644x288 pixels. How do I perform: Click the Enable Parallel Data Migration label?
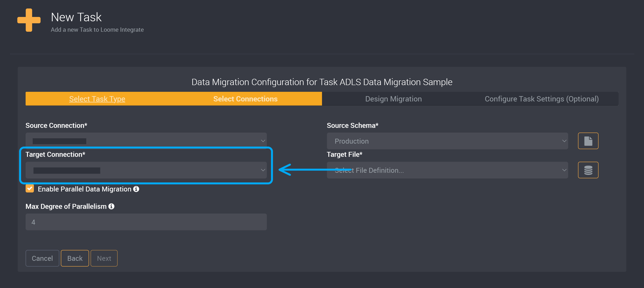84,189
